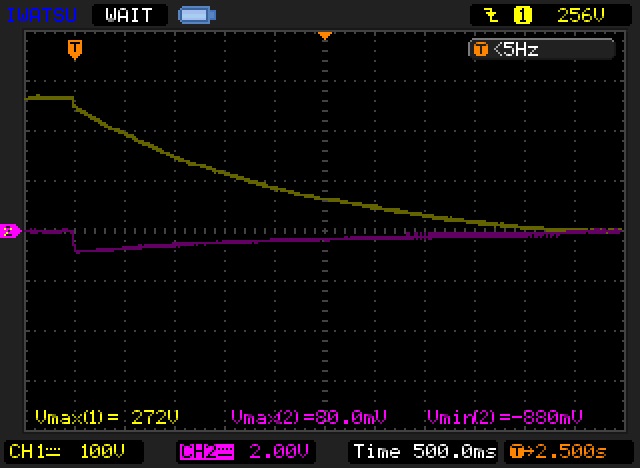Click the orange T arrow delay icon
This screenshot has height=468, width=640.
click(522, 452)
